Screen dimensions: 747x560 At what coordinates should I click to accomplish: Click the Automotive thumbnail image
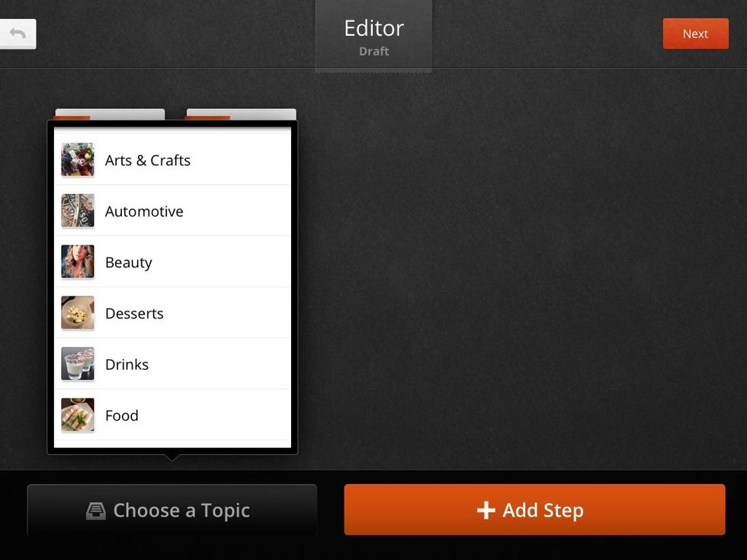tap(78, 210)
